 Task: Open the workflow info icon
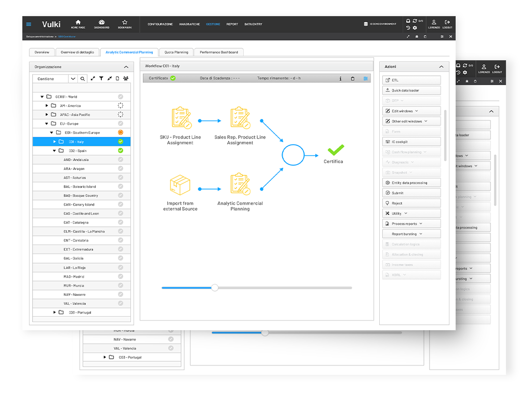pos(340,78)
